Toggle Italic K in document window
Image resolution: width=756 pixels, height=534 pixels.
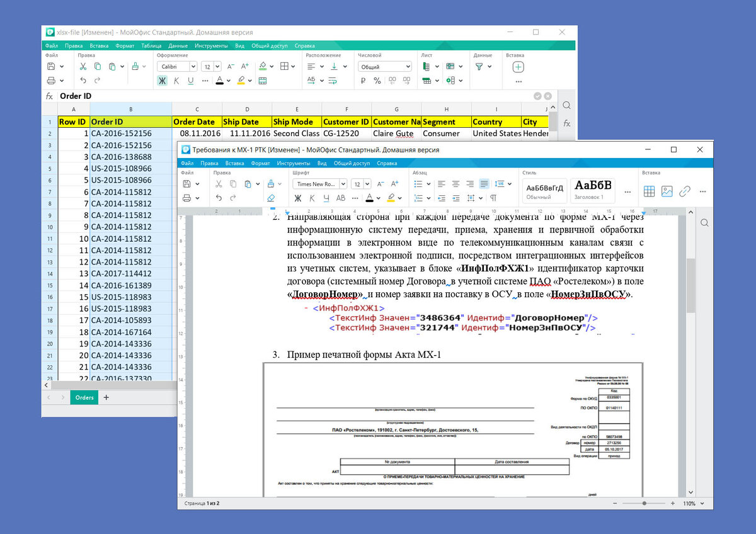[312, 198]
